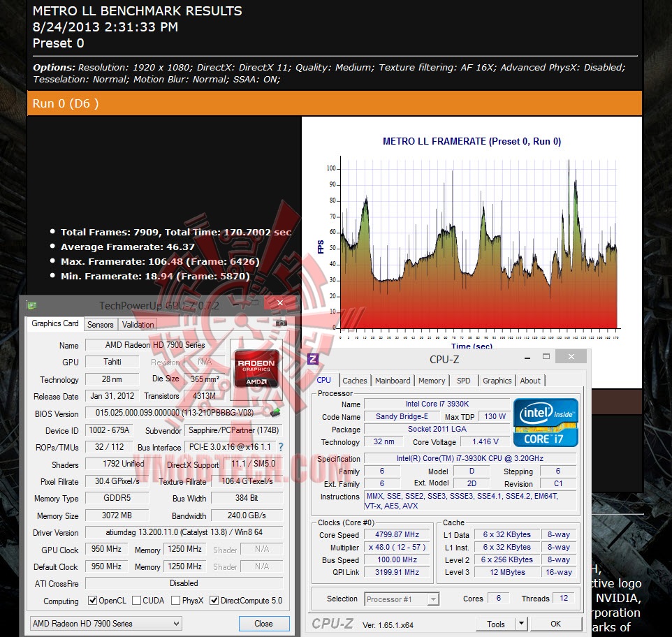Select the CPU tab in CPU-Z
672x637 pixels.
323,380
